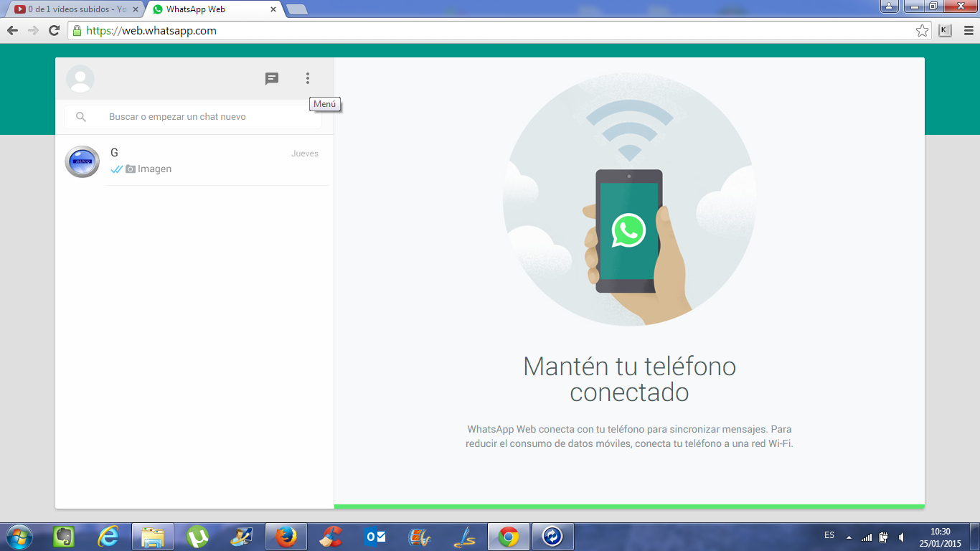Open the Chrome customize menu button

(968, 30)
